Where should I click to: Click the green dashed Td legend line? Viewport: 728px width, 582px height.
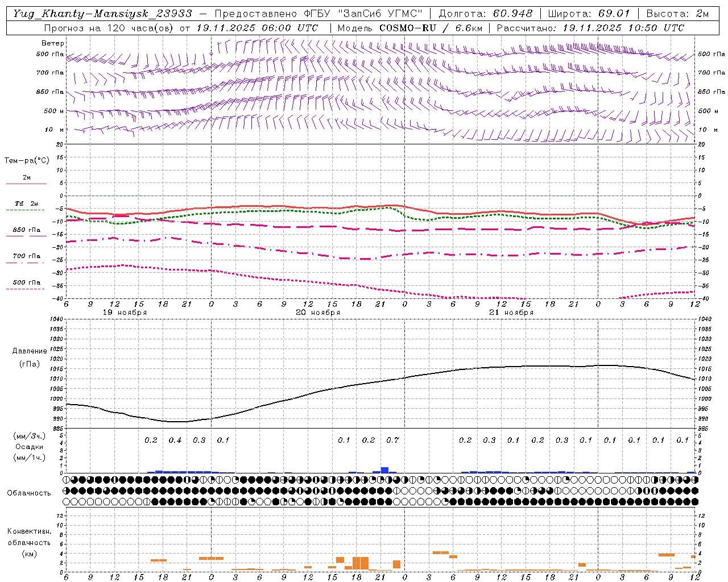tap(25, 210)
